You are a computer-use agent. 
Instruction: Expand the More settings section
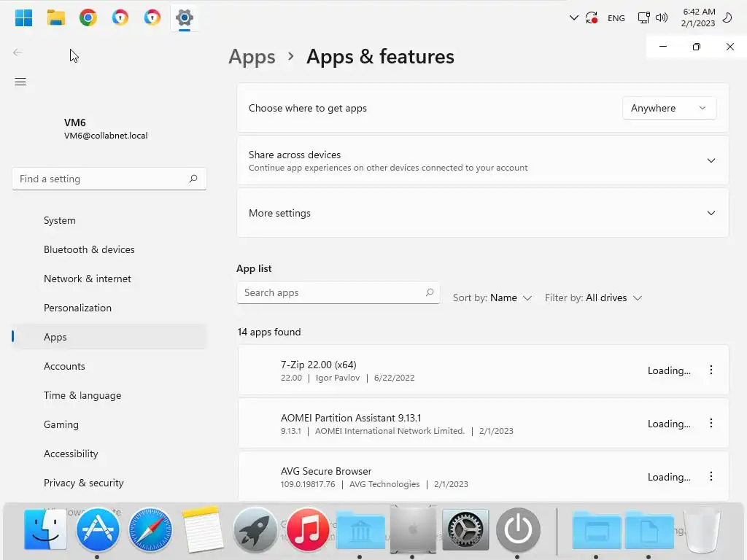pos(483,213)
